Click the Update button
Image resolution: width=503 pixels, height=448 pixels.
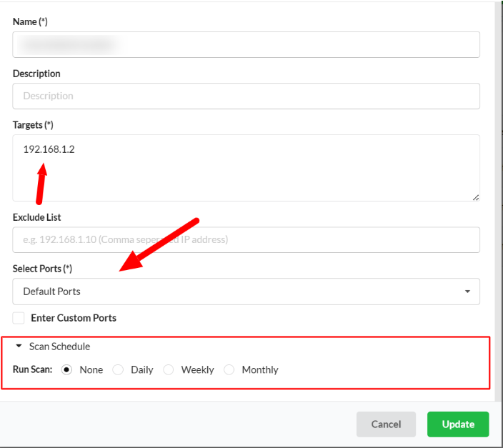coord(458,424)
